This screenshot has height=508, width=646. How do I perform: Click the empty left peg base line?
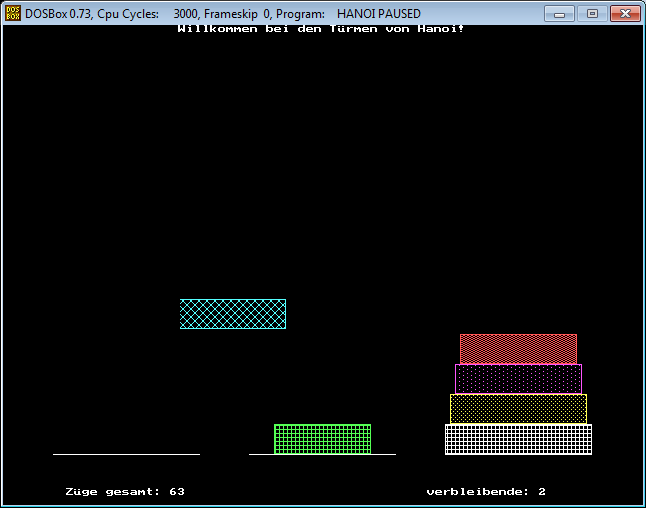126,454
